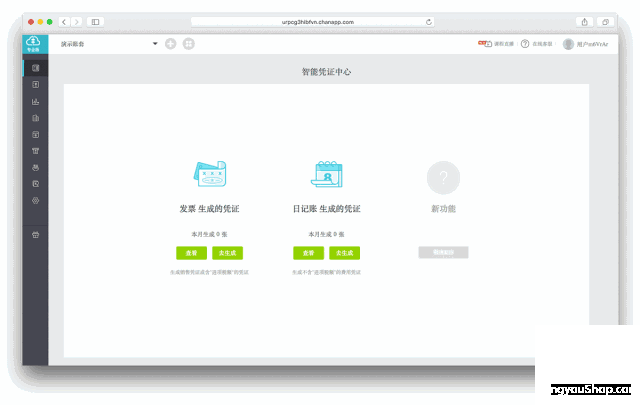Open the 在线客服 online support link

tap(542, 44)
